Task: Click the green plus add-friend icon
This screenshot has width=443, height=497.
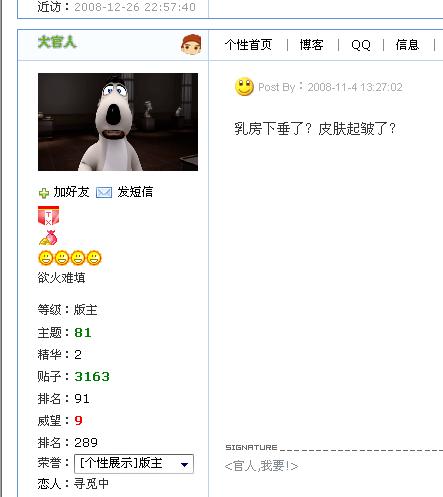Action: click(x=44, y=193)
